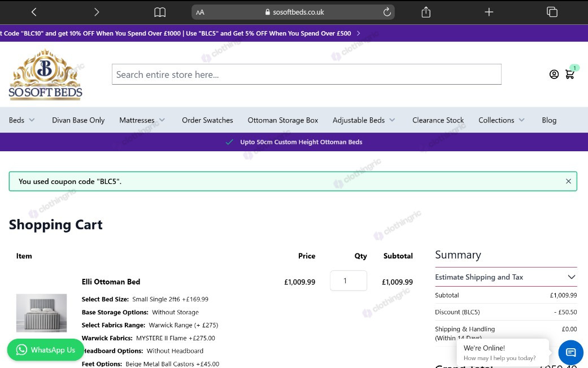Open Clearance Stock menu item
588x368 pixels.
pyautogui.click(x=438, y=120)
